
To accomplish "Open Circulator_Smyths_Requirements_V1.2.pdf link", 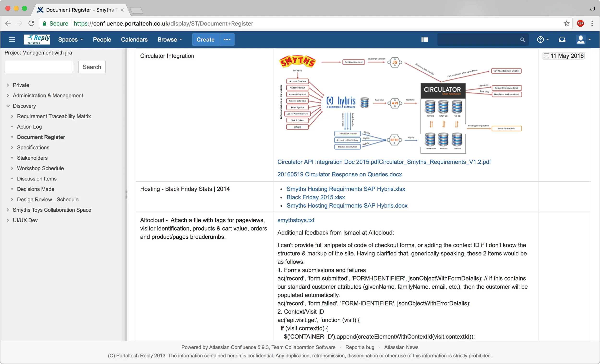I will (x=435, y=162).
